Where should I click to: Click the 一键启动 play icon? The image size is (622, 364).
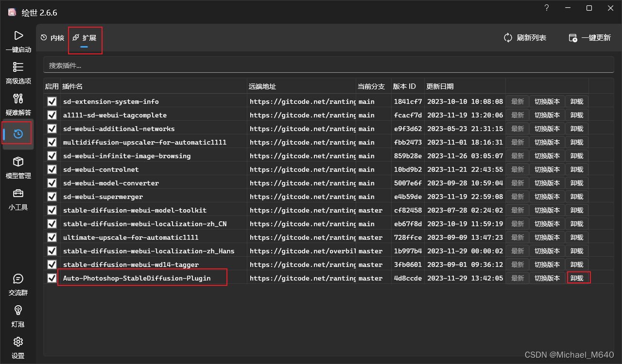(x=18, y=35)
